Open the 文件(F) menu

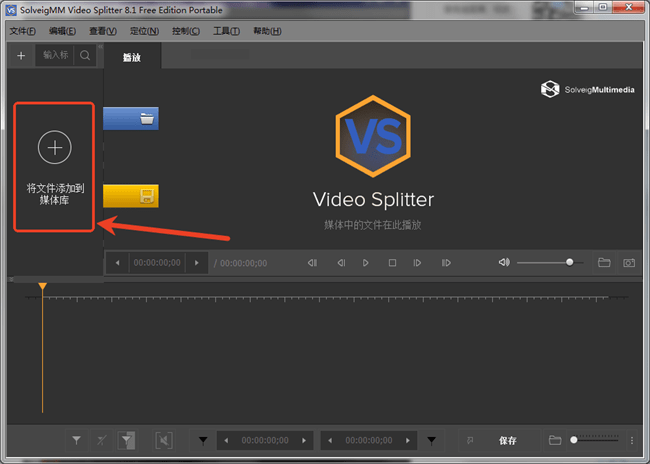point(22,31)
